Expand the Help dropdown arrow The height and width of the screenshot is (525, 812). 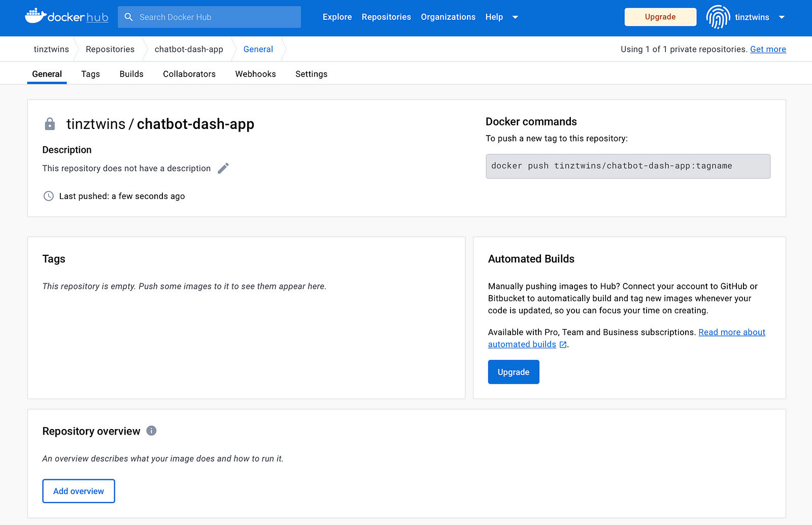515,17
